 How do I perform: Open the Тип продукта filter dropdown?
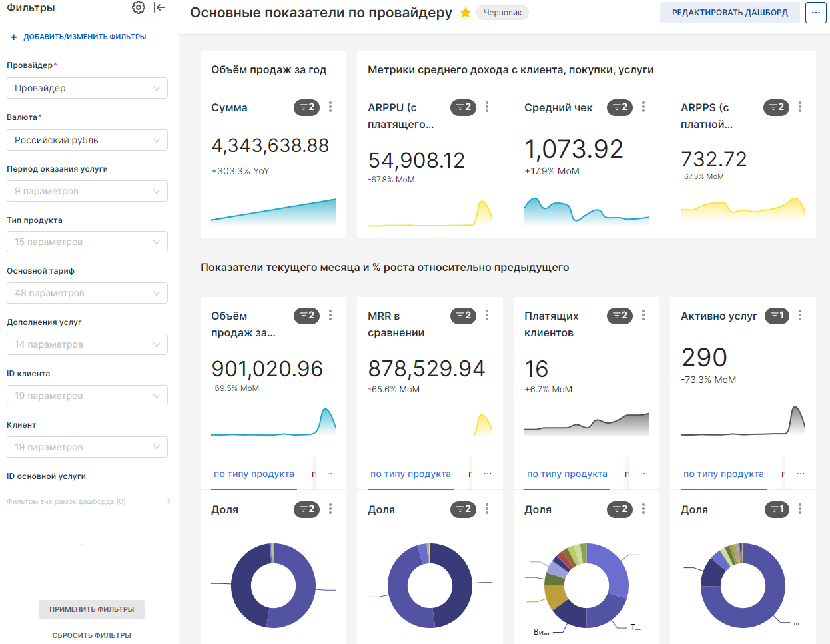(x=87, y=242)
